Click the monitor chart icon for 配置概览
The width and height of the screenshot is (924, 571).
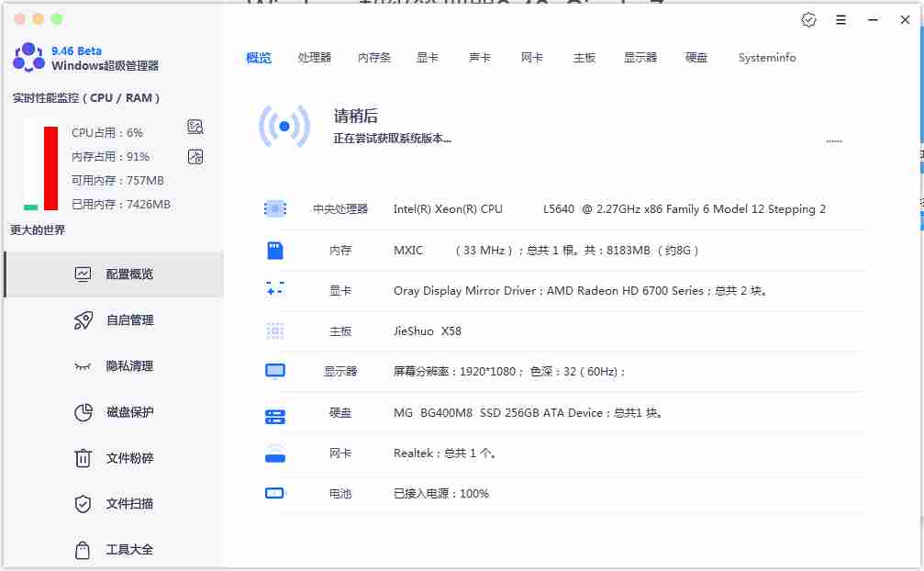coord(83,274)
